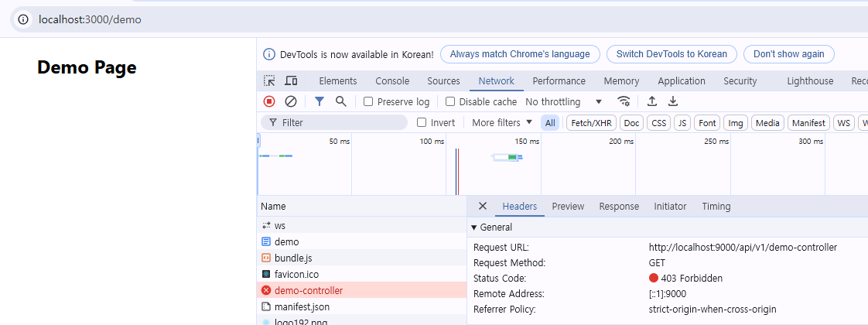
Task: Click the network overview timeline waterfall bar
Action: [x=507, y=157]
